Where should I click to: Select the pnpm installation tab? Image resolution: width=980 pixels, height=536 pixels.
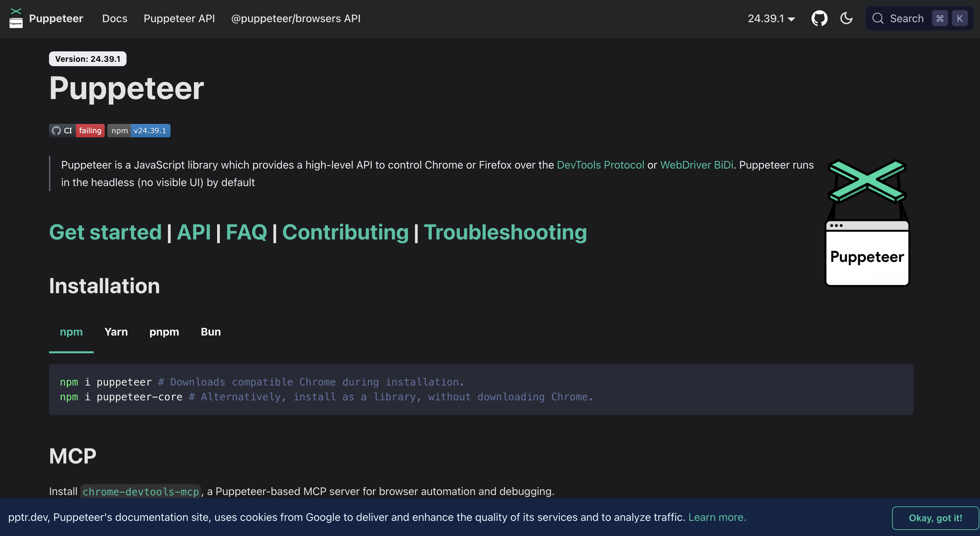tap(164, 331)
